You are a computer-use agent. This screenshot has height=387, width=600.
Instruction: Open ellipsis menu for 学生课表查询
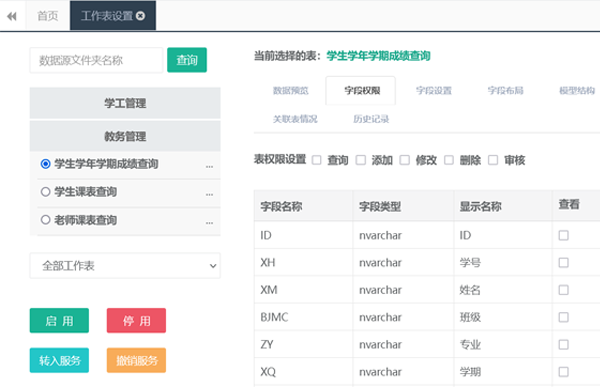209,194
